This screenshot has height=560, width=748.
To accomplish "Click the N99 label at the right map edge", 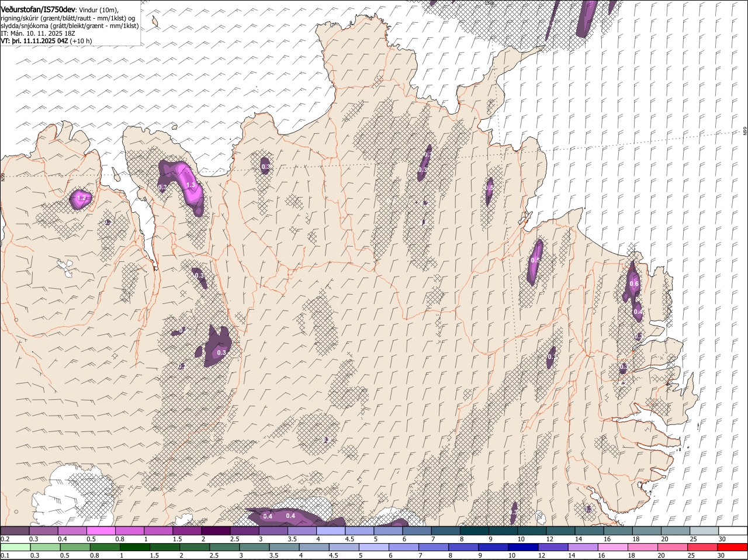I will (x=745, y=132).
